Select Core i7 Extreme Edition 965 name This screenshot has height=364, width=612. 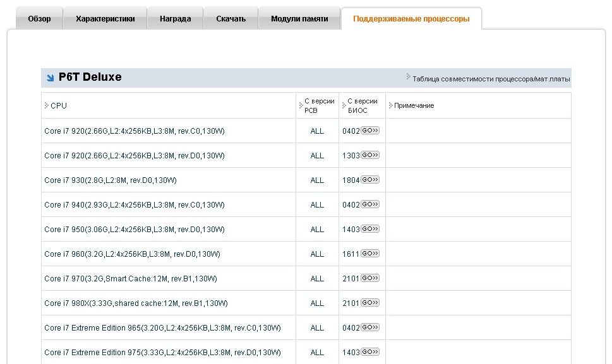[x=163, y=327]
